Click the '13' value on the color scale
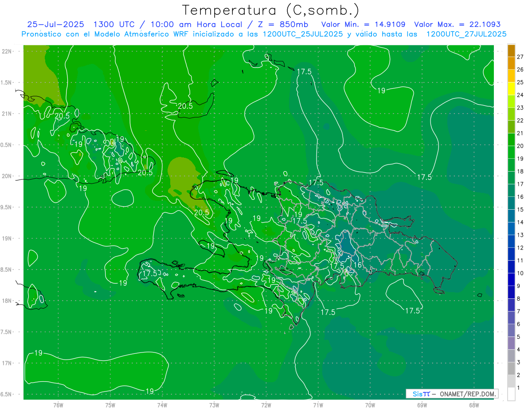Image resolution: width=532 pixels, height=411 pixels. pyautogui.click(x=520, y=235)
